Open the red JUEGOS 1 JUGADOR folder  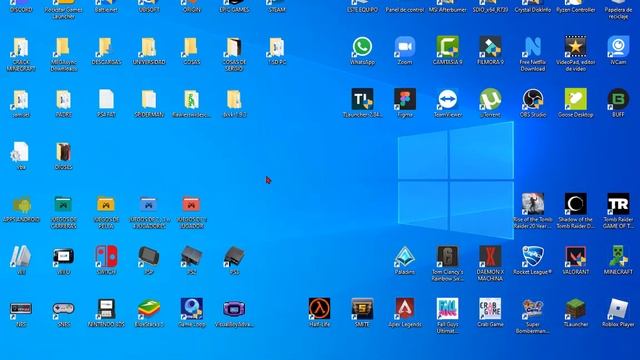tap(191, 204)
